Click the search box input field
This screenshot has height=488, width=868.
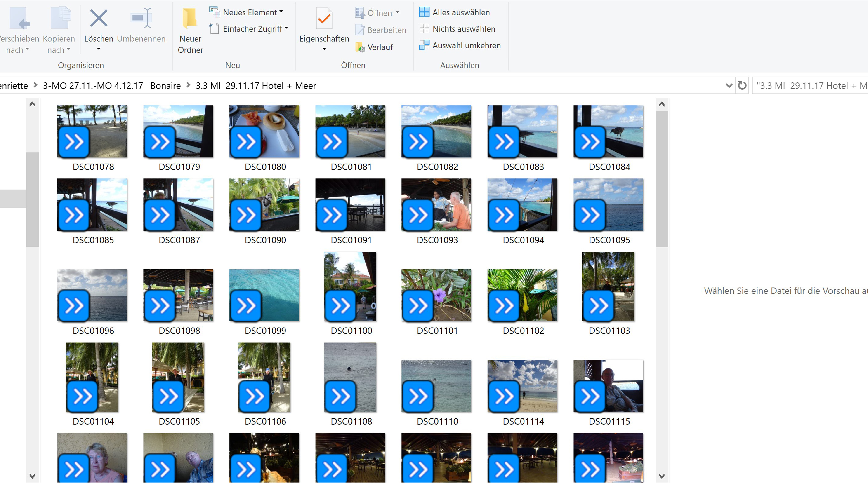(809, 86)
